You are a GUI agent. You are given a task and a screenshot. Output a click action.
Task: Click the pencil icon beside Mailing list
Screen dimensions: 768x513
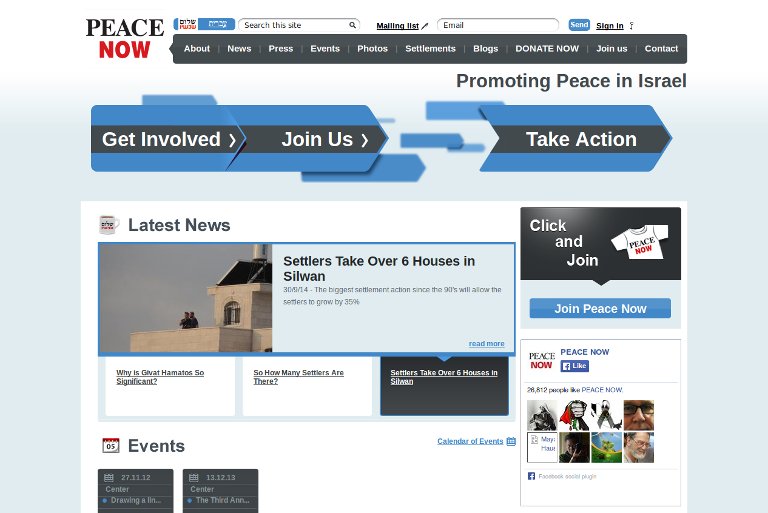tap(425, 26)
